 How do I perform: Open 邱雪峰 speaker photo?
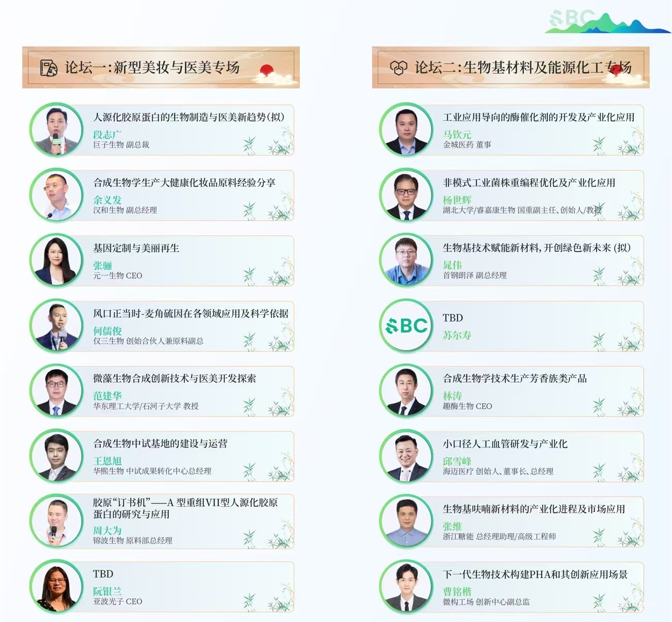coord(407,456)
